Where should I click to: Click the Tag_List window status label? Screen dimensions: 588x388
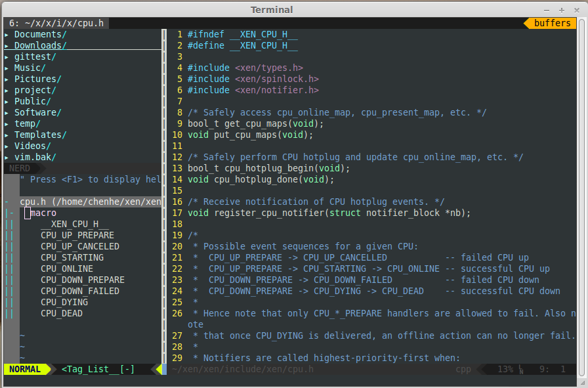(x=98, y=369)
